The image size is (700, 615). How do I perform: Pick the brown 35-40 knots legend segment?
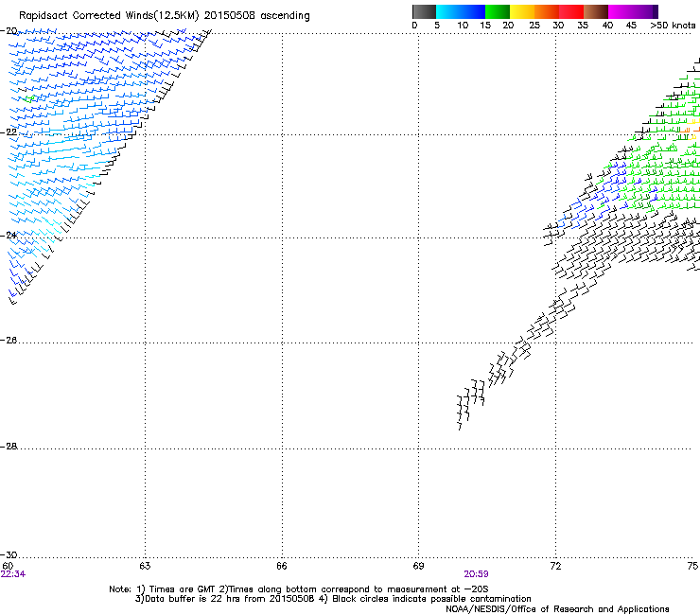596,11
